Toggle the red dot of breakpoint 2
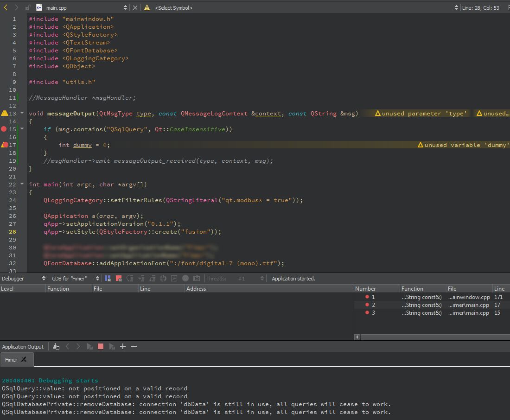The width and height of the screenshot is (510, 420). click(x=367, y=305)
